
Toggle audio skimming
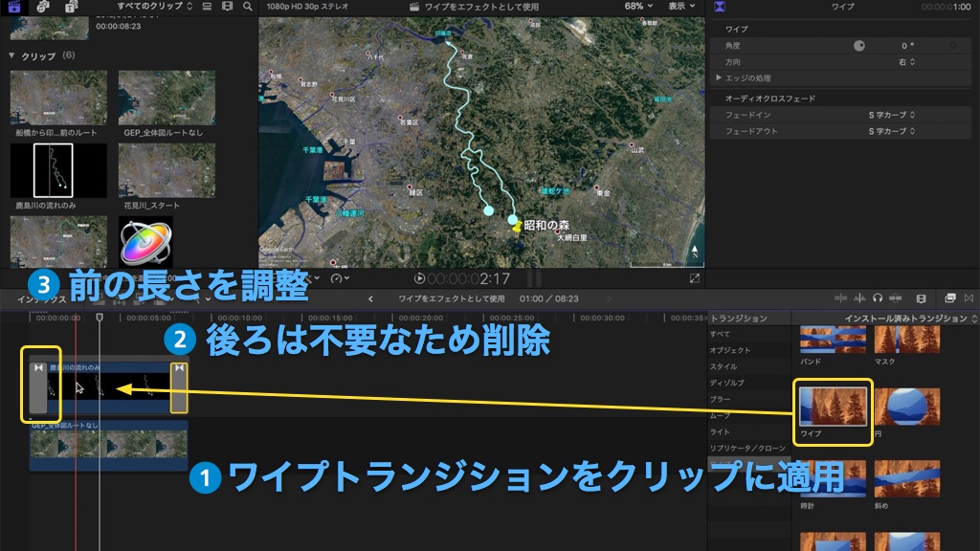[x=860, y=298]
